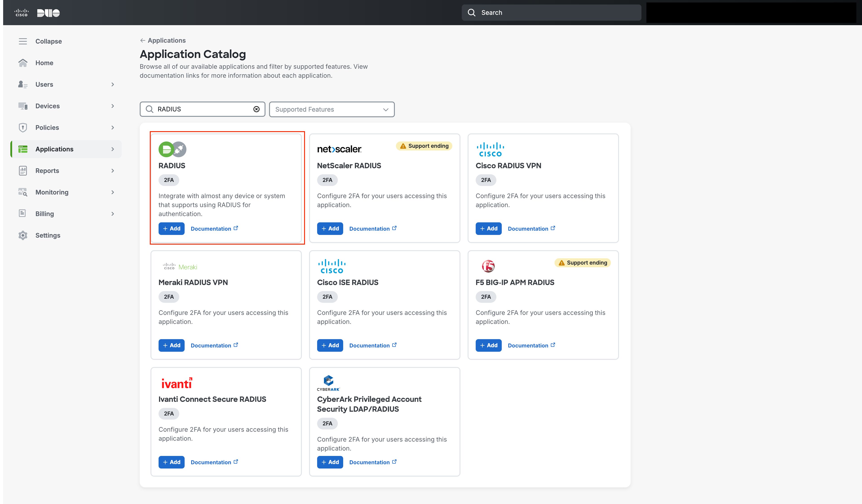Click the Cisco logo on Cisco RADIUS VPN
The width and height of the screenshot is (862, 504).
pos(491,150)
